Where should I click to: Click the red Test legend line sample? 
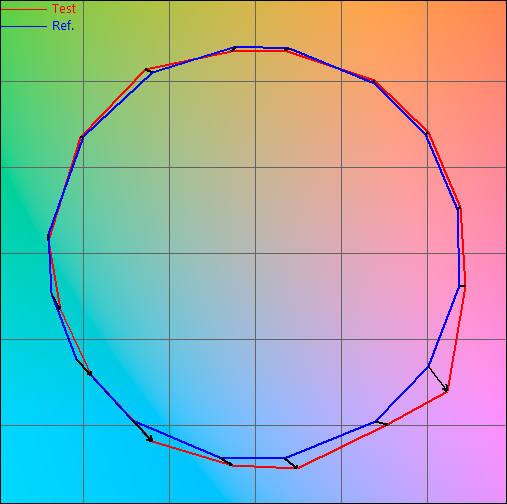click(x=24, y=9)
